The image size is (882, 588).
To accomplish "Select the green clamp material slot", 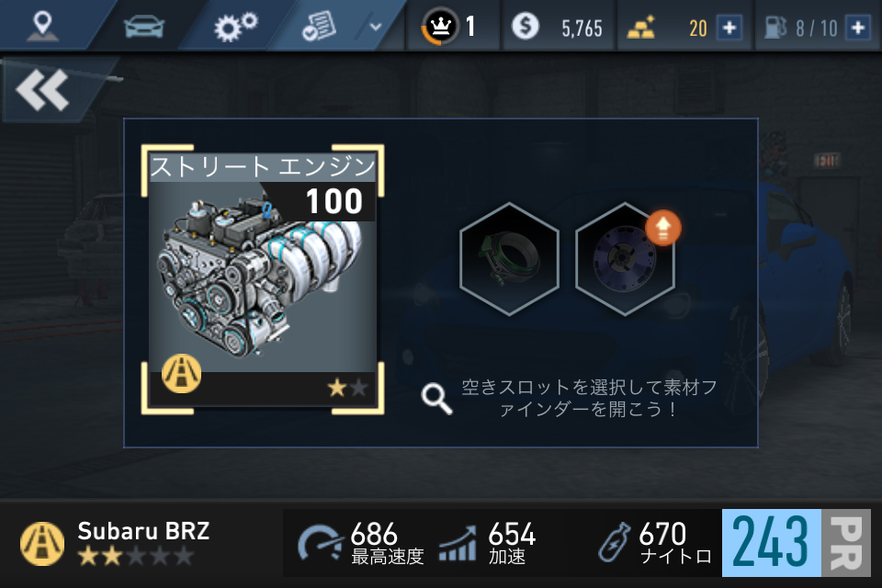I will click(x=509, y=259).
